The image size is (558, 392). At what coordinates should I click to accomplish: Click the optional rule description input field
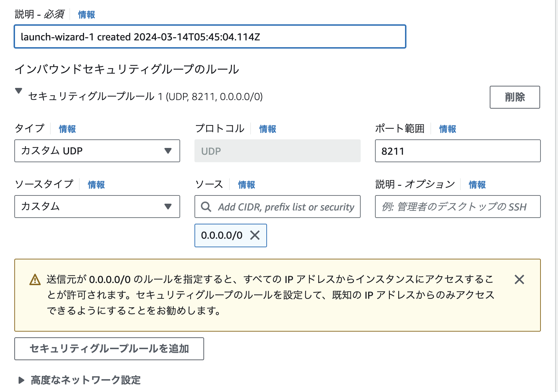click(458, 207)
